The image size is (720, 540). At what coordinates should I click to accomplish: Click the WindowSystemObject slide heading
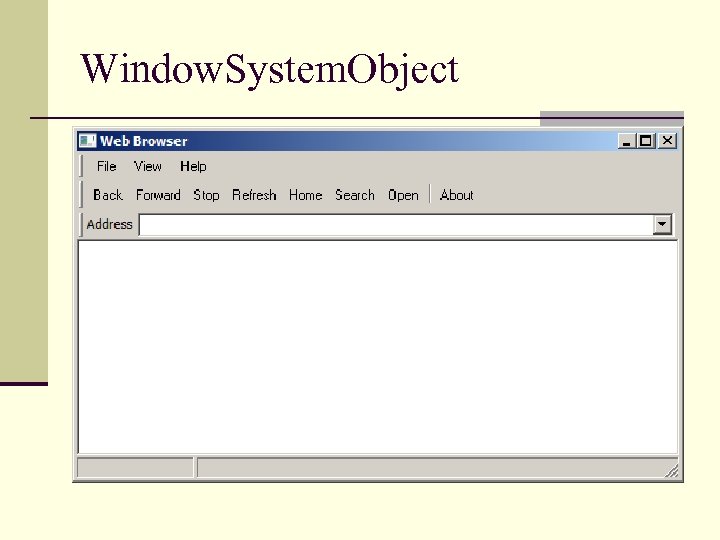tap(270, 70)
